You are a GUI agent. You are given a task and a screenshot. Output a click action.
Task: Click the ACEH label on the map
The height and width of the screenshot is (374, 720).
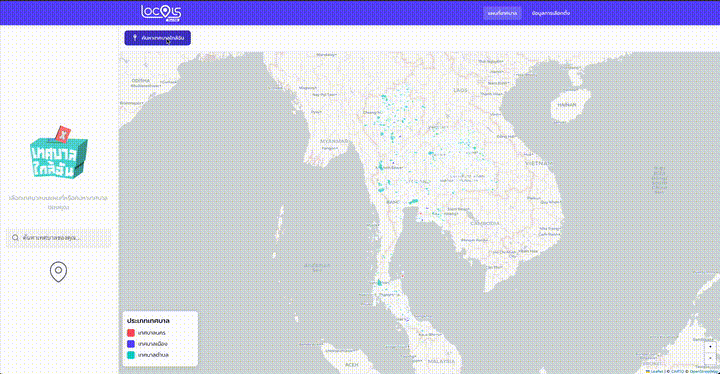[x=351, y=365]
